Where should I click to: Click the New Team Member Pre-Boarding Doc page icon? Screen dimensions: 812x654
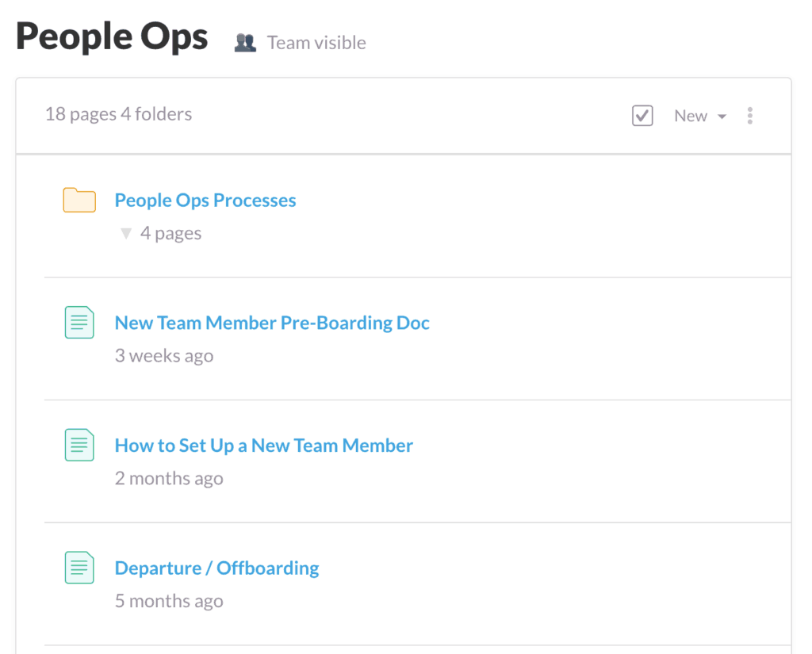[x=79, y=322]
